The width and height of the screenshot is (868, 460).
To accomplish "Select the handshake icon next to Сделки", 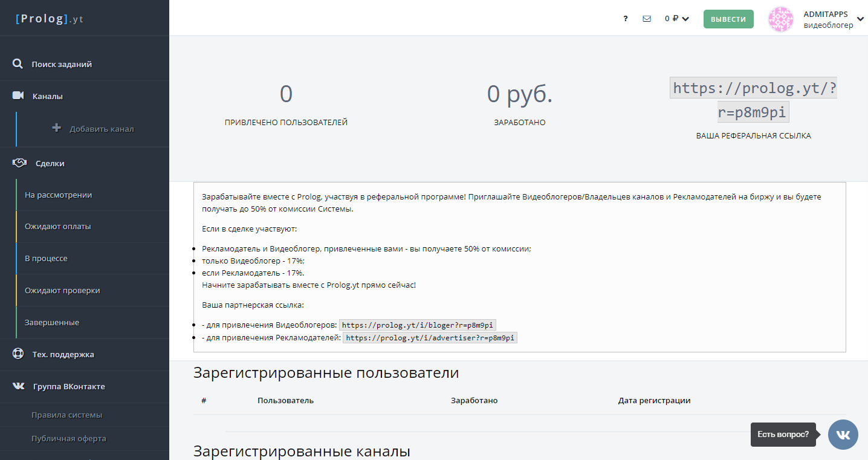I will coord(19,163).
